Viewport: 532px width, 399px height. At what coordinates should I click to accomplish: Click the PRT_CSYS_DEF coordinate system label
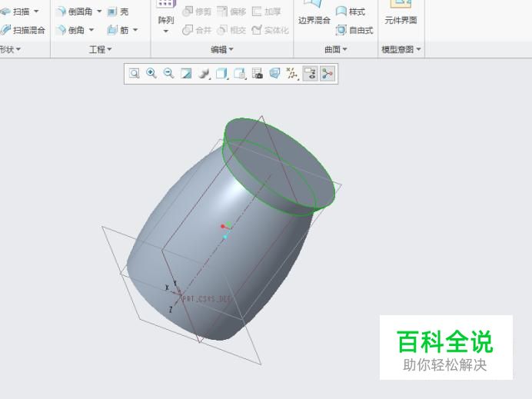click(x=208, y=299)
